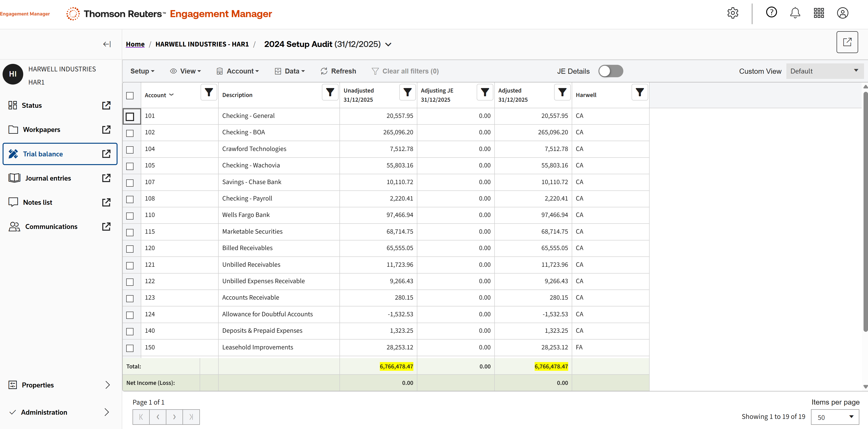Filter the Harwell column
This screenshot has width=868, height=429.
(640, 92)
